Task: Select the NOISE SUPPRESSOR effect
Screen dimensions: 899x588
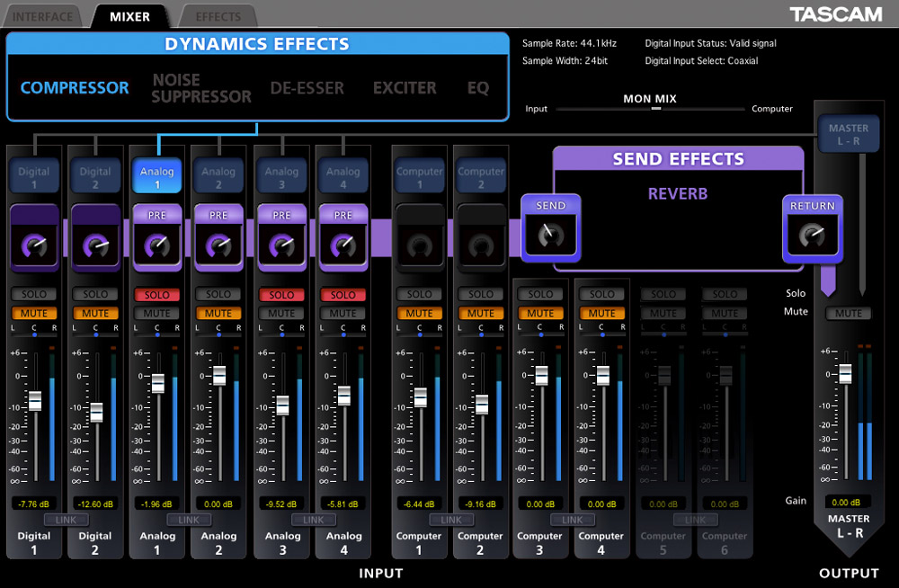Action: (x=201, y=88)
